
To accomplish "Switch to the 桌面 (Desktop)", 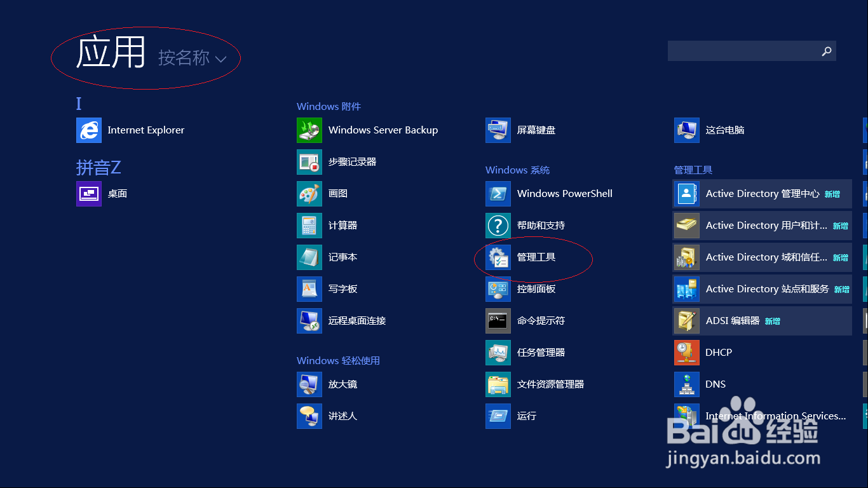I will [x=117, y=194].
